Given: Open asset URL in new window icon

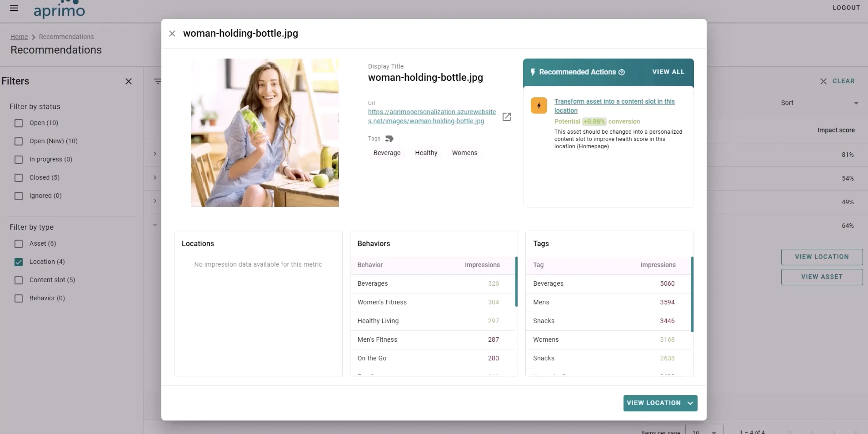Looking at the screenshot, I should tap(506, 117).
